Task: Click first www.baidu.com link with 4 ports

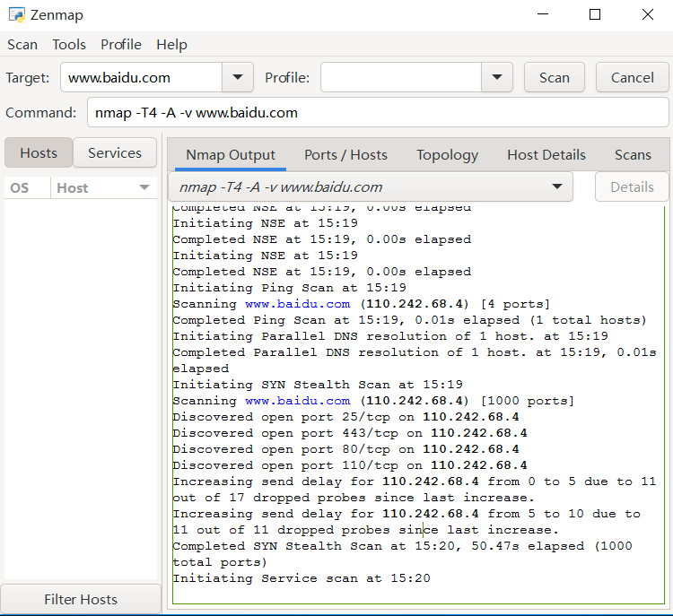Action: (297, 304)
